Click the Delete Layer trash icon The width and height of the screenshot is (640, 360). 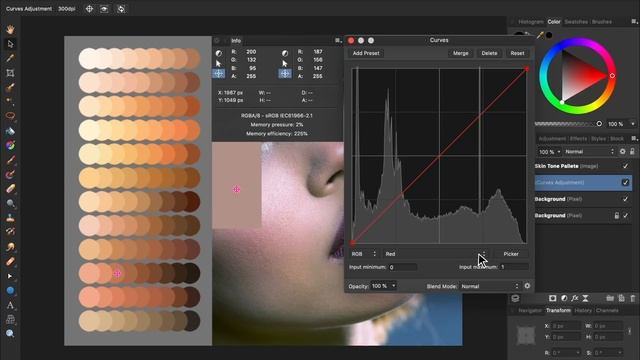pos(633,298)
